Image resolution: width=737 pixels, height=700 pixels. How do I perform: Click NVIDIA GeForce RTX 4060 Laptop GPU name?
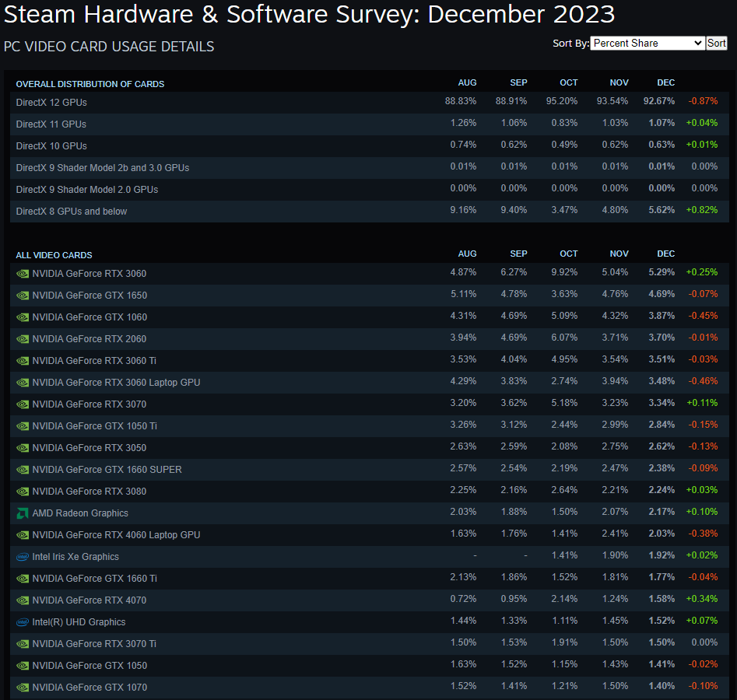coord(117,535)
